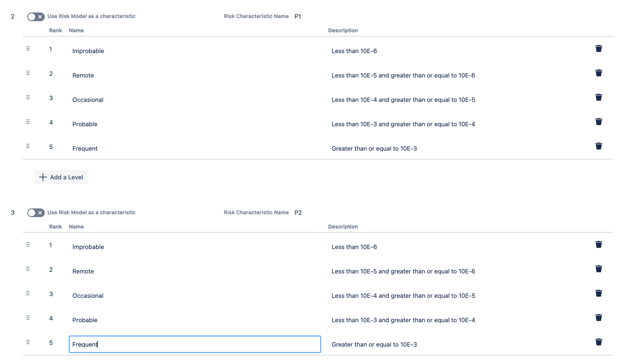Click the focused P2 Frequent name field
This screenshot has width=622, height=364.
click(194, 344)
